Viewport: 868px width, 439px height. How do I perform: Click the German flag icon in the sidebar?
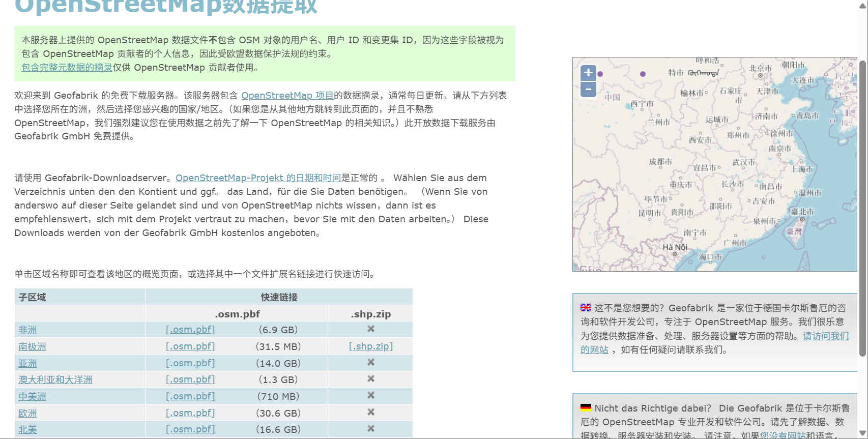pos(586,408)
